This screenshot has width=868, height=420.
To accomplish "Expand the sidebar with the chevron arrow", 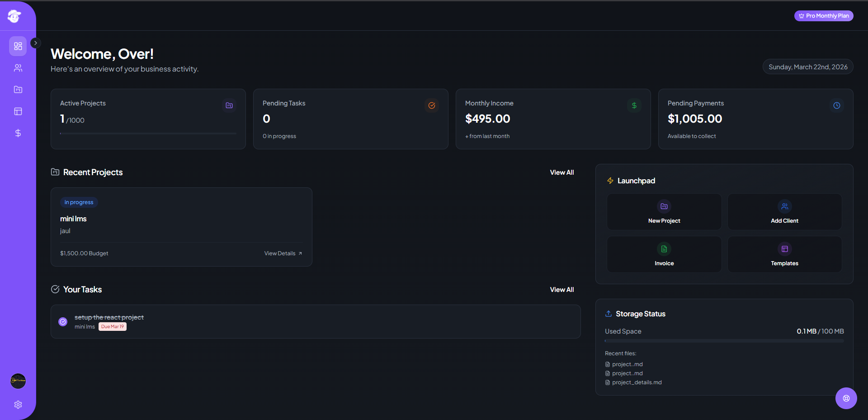I will click(36, 43).
